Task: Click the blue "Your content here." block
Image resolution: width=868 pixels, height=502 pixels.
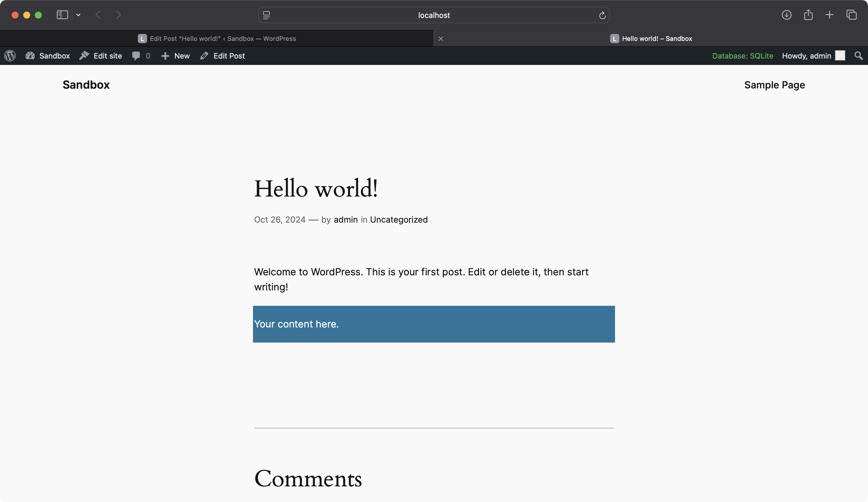Action: [x=434, y=324]
